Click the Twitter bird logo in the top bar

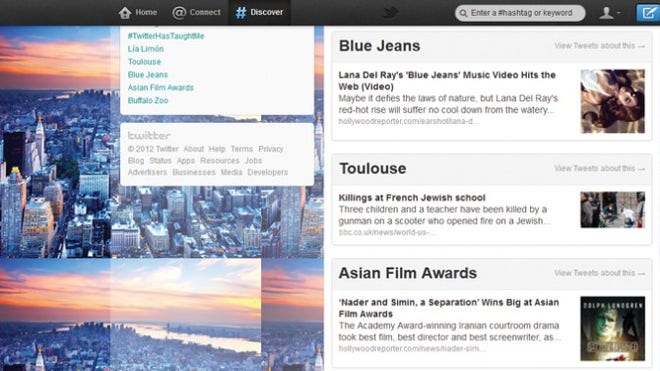(x=390, y=12)
